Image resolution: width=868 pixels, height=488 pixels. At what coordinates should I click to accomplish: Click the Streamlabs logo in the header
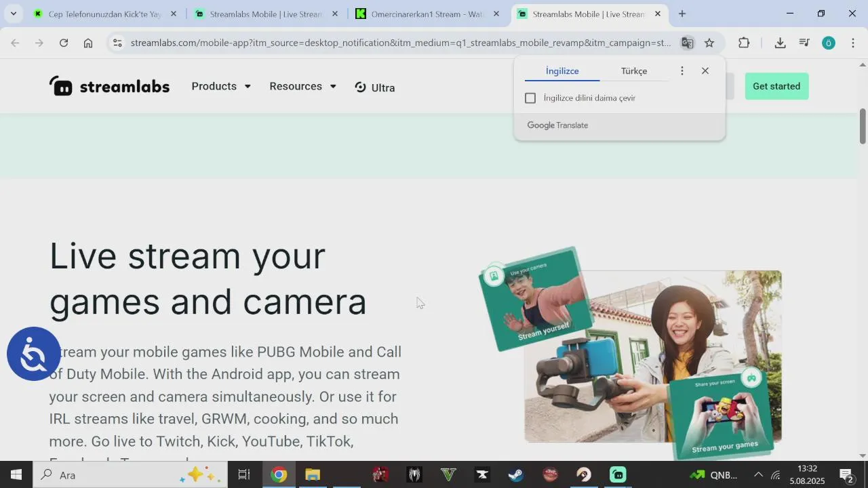click(109, 86)
